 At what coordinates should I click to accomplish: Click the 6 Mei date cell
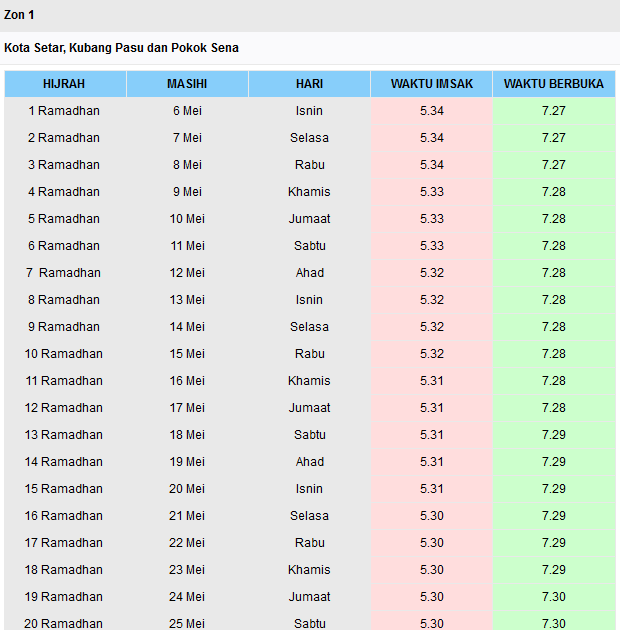[x=187, y=111]
